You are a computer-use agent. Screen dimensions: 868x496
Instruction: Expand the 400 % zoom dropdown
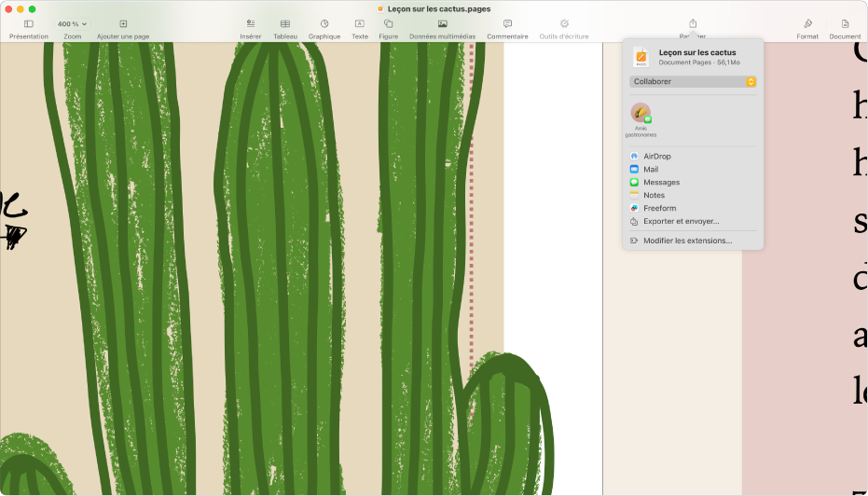pos(72,24)
